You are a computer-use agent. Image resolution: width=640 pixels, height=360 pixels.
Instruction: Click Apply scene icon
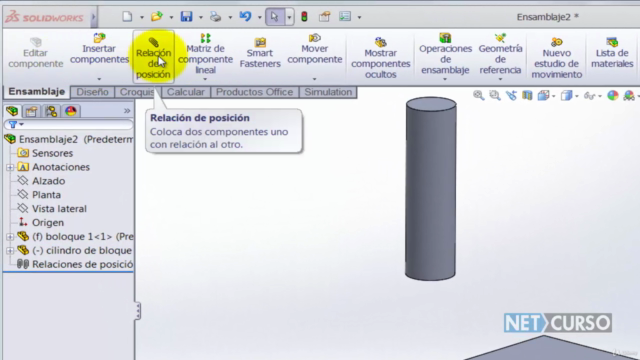click(629, 96)
